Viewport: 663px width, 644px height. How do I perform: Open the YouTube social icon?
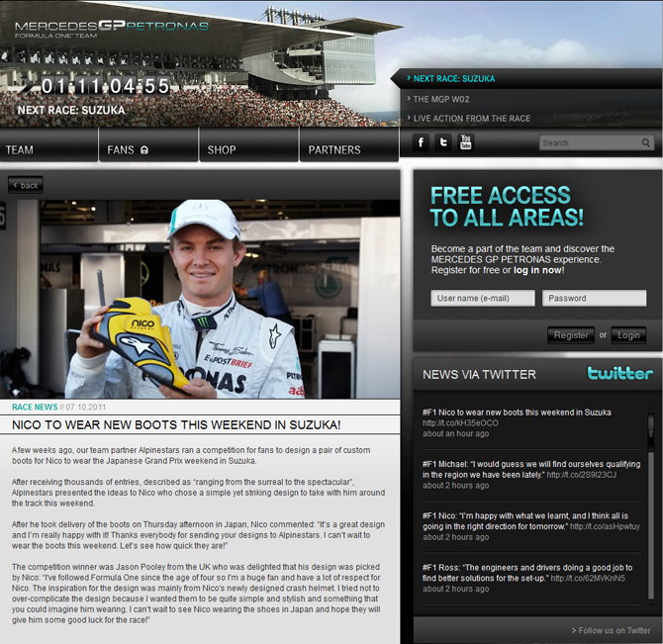point(465,142)
